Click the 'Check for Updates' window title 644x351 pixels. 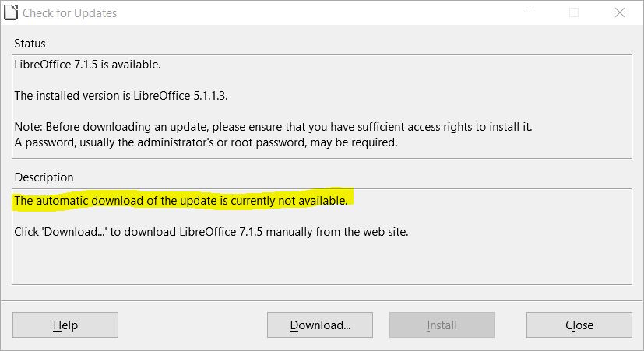(70, 13)
